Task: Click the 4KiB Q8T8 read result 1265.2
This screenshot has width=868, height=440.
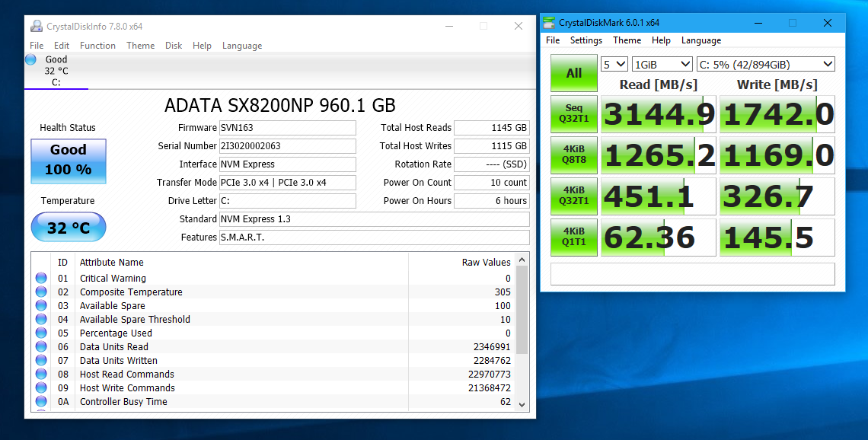Action: coord(658,155)
